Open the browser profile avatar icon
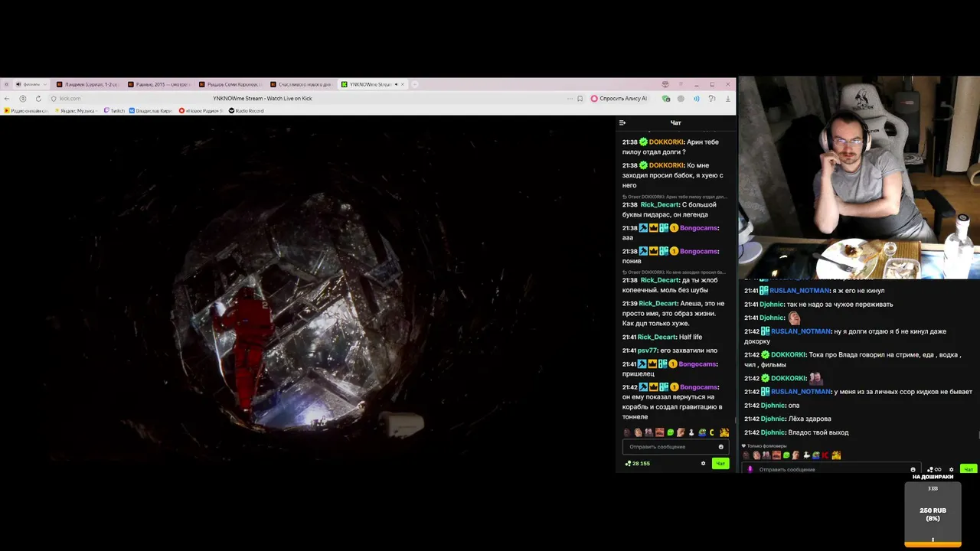 665,84
